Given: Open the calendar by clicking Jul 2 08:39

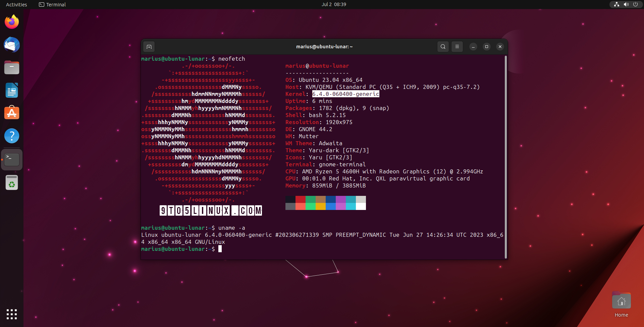Looking at the screenshot, I should pos(334,4).
